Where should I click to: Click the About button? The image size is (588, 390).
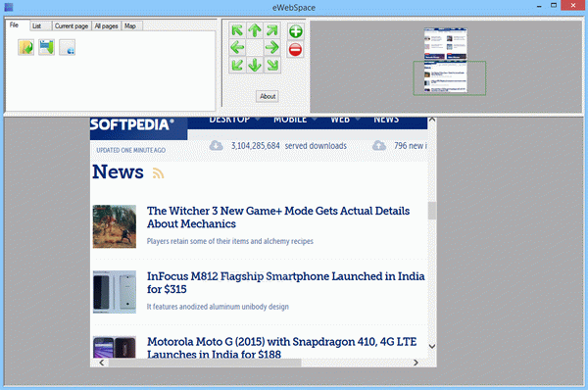[x=268, y=96]
